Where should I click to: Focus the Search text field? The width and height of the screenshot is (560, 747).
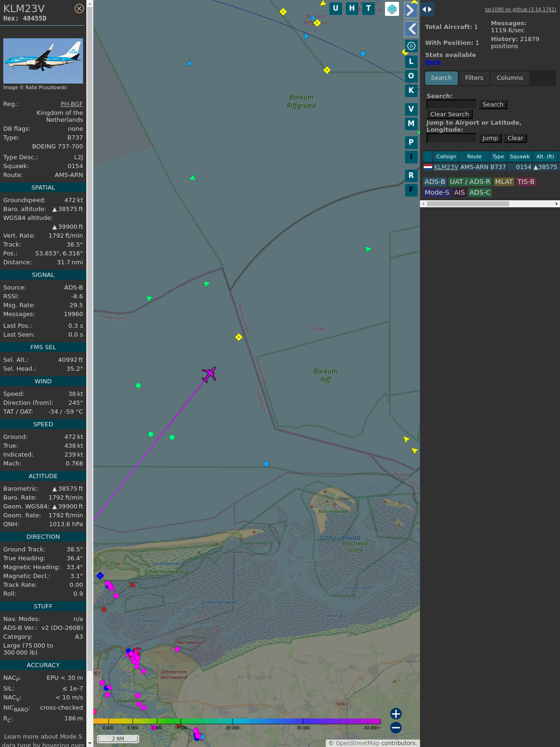click(451, 104)
